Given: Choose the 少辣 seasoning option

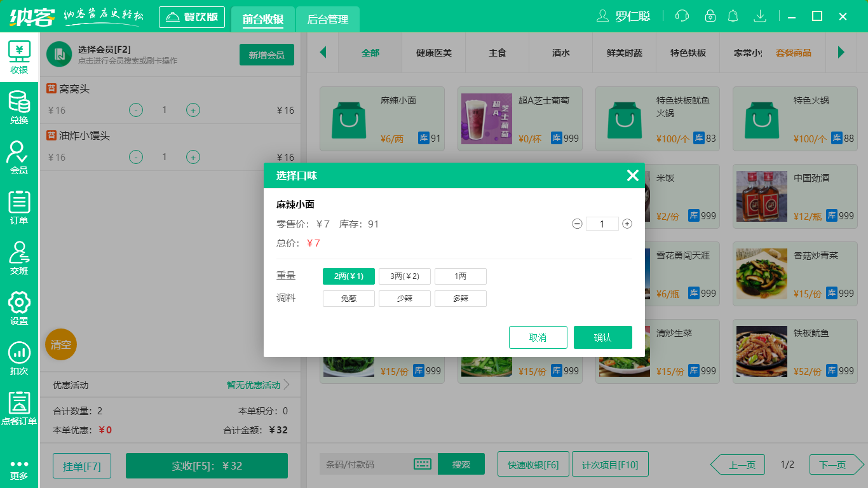Looking at the screenshot, I should tap(405, 298).
